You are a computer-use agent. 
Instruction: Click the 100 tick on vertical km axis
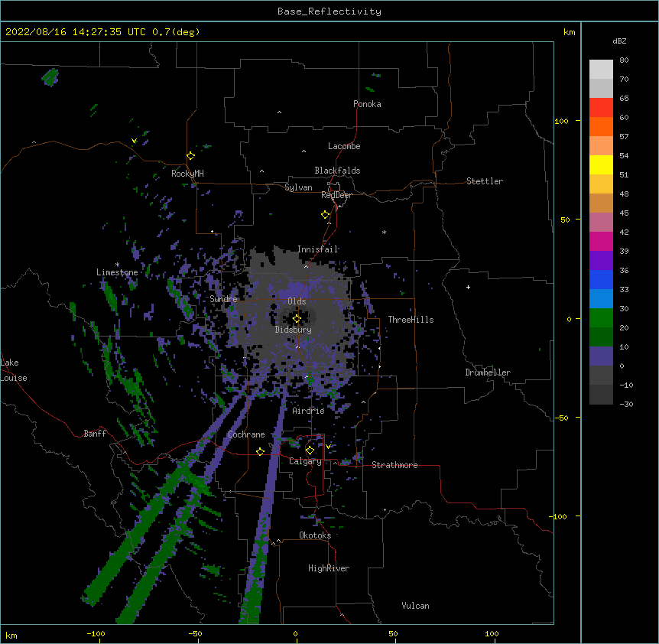point(561,121)
